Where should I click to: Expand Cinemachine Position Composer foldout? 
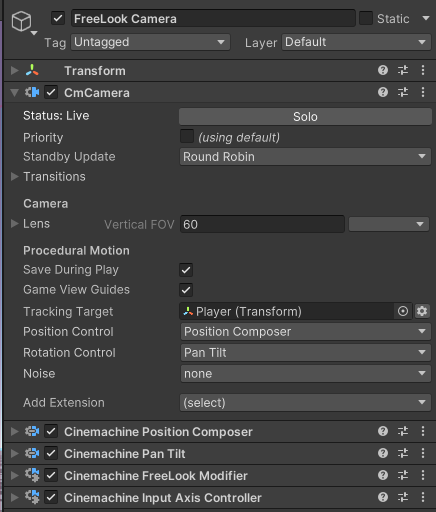click(x=14, y=431)
